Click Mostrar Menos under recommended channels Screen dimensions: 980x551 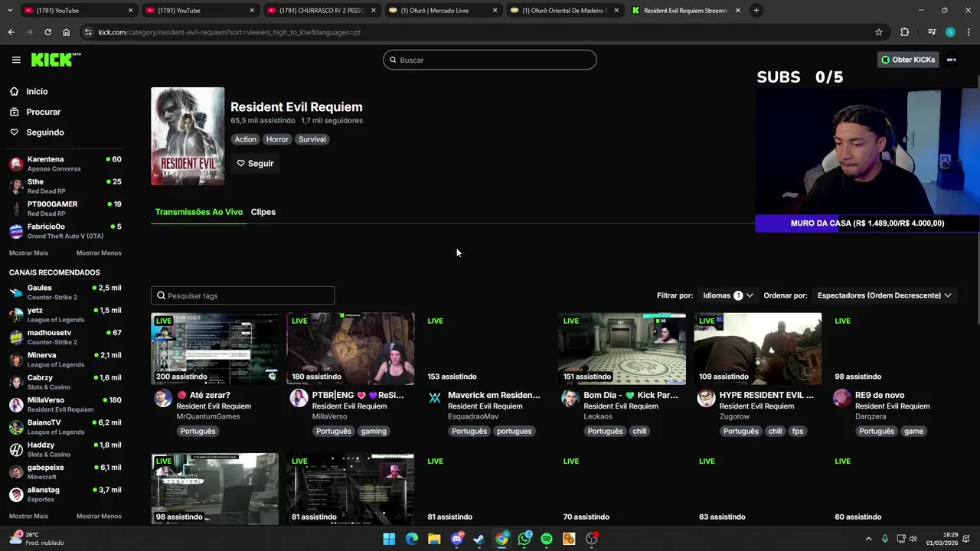point(99,516)
